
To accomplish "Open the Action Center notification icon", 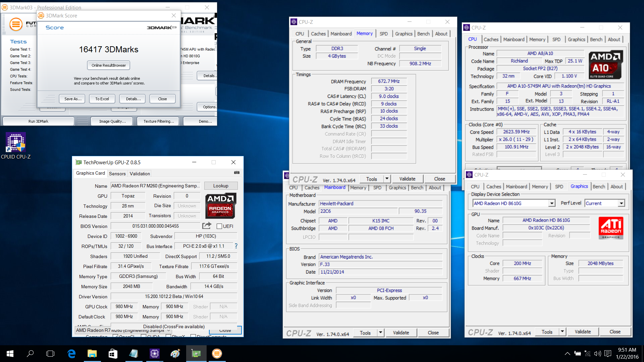I will [608, 353].
